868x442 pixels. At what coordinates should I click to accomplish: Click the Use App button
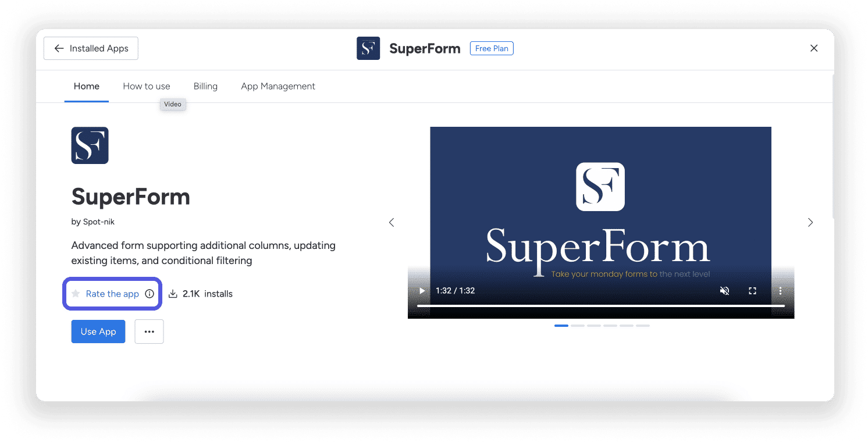98,331
